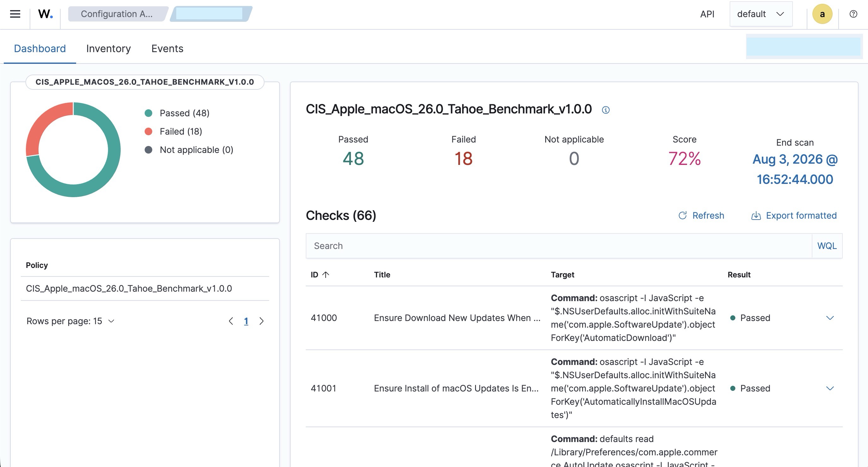This screenshot has width=868, height=467.
Task: Open the help icon in top bar
Action: 853,14
